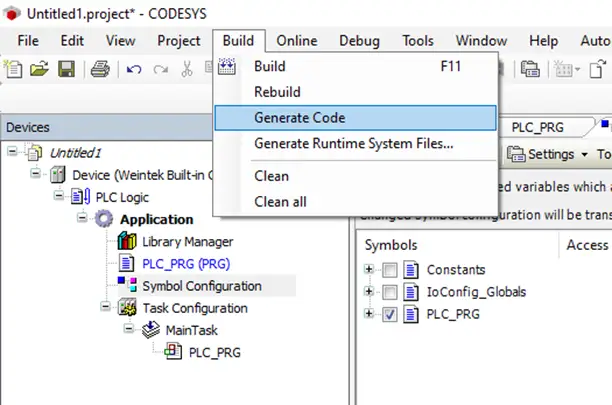This screenshot has width=612, height=405.
Task: Click toolbar icon right of Build menu popup
Action: click(x=530, y=69)
